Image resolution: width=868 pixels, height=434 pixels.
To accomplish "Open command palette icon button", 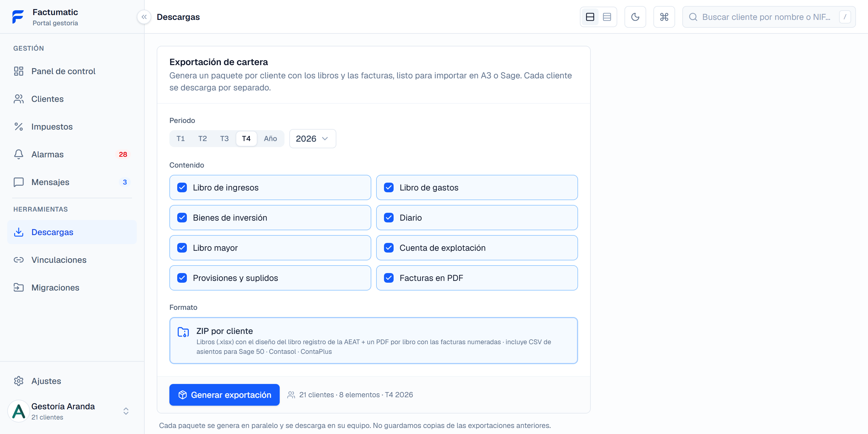I will point(664,17).
